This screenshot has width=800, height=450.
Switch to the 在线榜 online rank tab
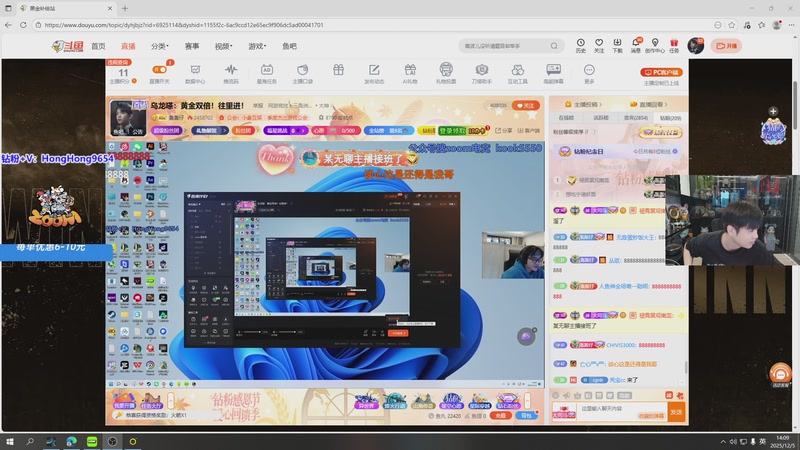click(566, 118)
